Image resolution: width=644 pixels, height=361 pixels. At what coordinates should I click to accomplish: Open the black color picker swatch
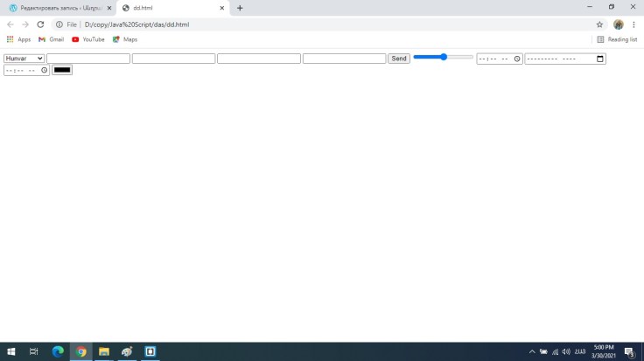tap(62, 70)
